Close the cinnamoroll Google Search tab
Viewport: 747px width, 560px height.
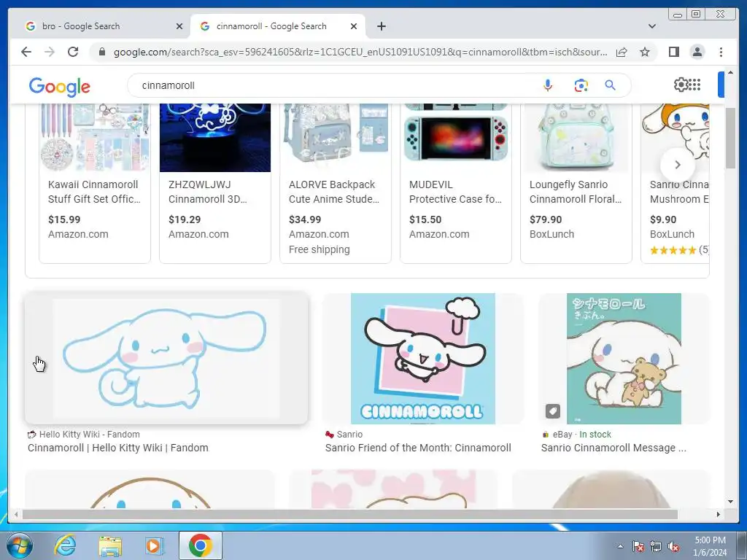coord(354,26)
